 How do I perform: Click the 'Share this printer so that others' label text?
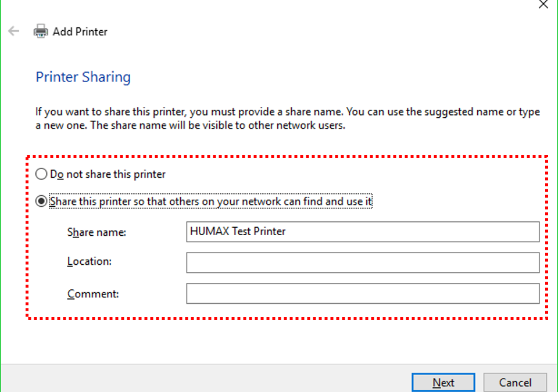pos(210,202)
